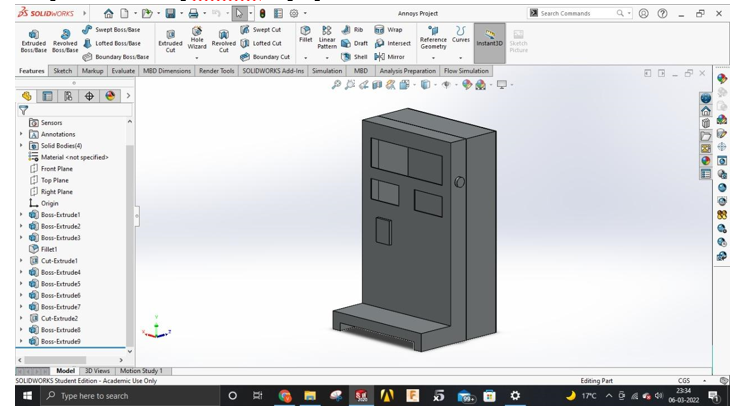
Task: Select the Draft feature
Action: (354, 43)
